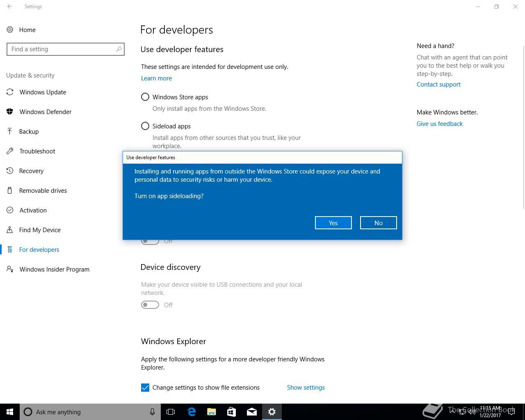Click the Troubleshoot wrench icon
This screenshot has height=420, width=525.
(x=10, y=151)
